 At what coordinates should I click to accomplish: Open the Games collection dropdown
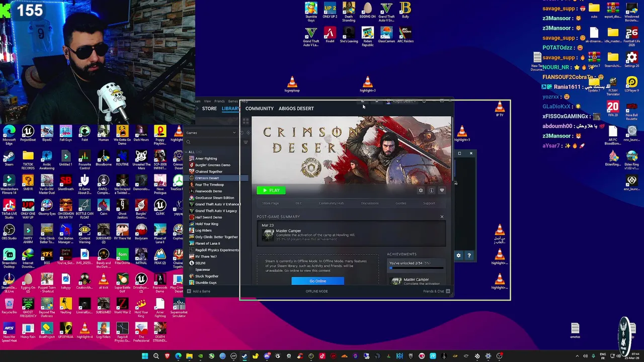tap(211, 133)
